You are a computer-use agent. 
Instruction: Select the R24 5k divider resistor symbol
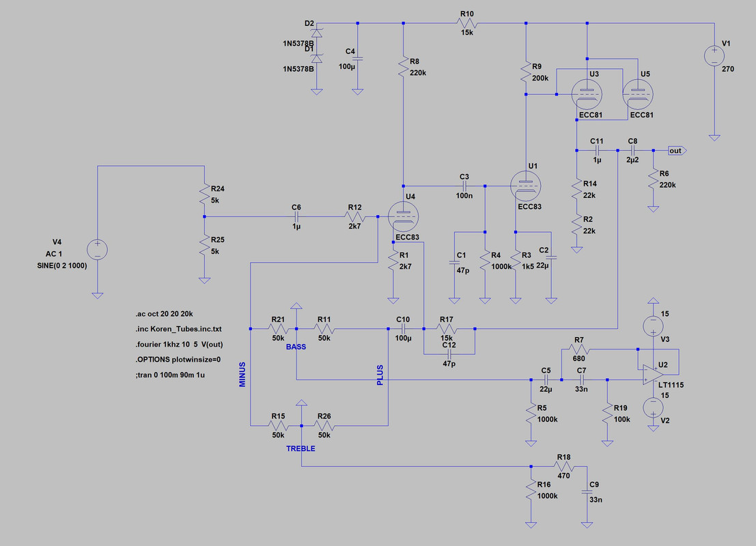coord(204,194)
